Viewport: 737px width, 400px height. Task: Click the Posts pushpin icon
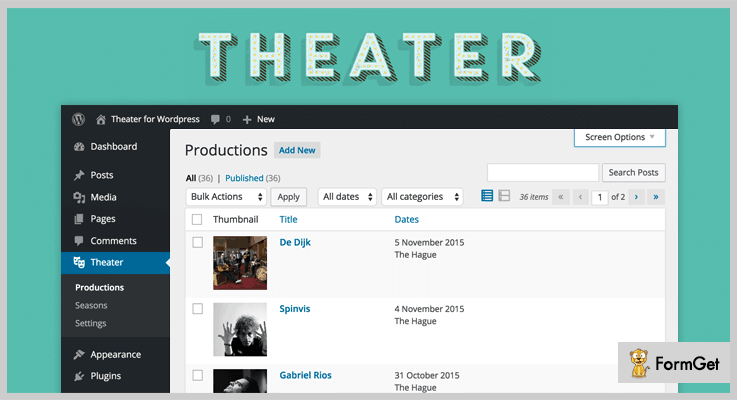pyautogui.click(x=79, y=175)
